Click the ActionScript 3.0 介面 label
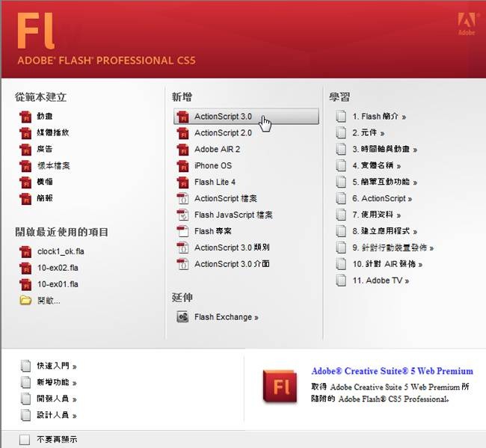The width and height of the screenshot is (486, 448). click(232, 264)
